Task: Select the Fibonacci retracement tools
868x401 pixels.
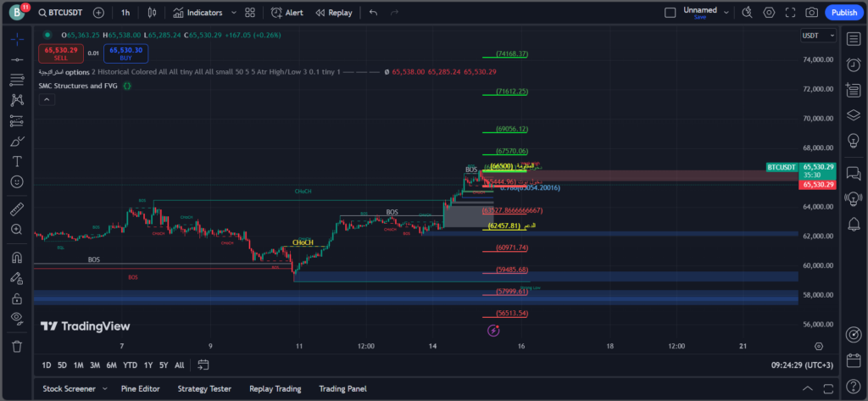Action: click(17, 80)
